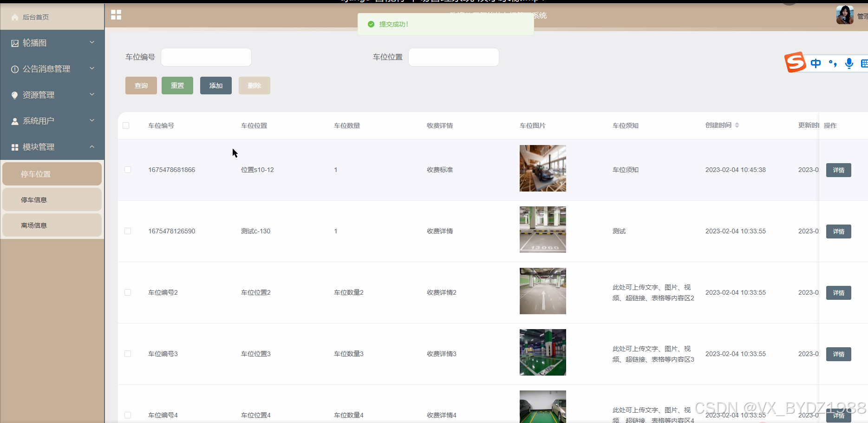Open parking image of row 车位位置4
The image size is (868, 423).
(x=543, y=407)
